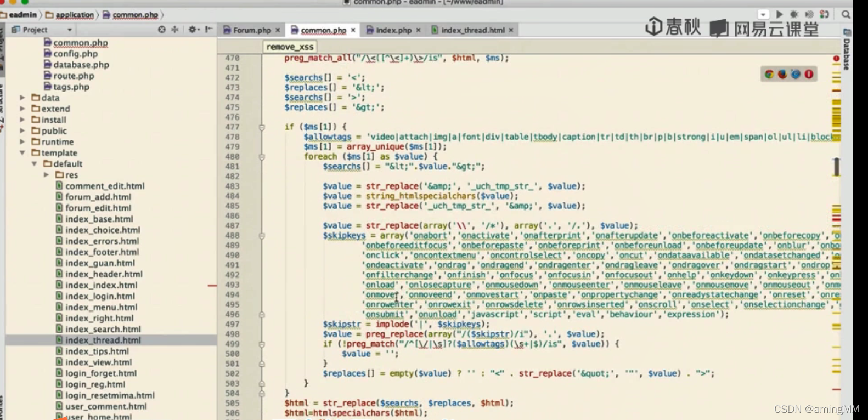Fold the if block at line 499

point(262,344)
